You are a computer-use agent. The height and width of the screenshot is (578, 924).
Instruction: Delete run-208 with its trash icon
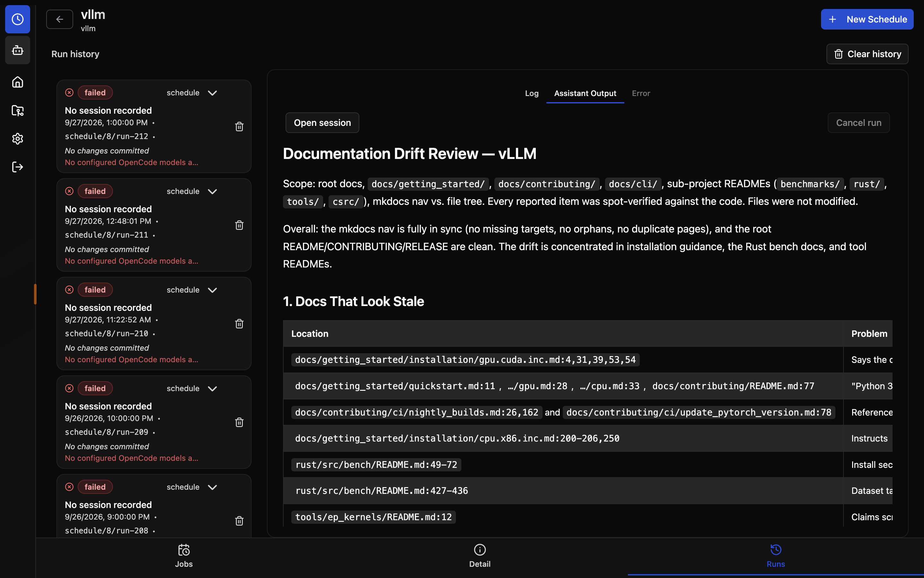239,521
